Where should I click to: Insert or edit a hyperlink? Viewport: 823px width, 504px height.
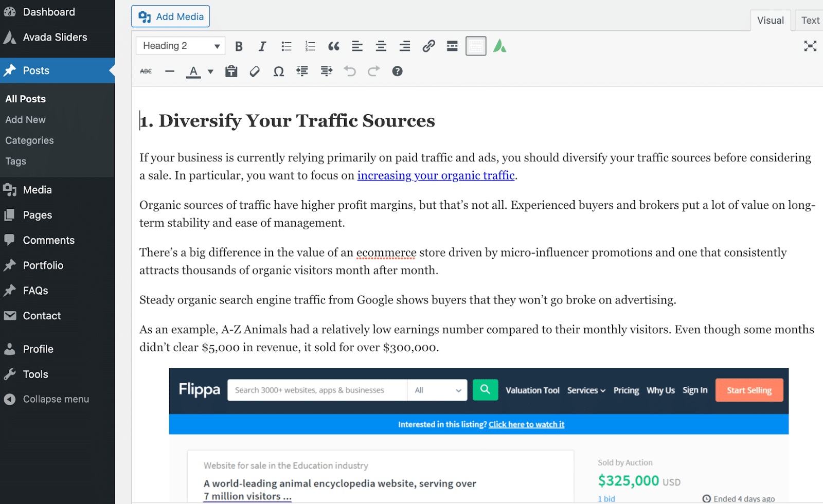point(428,46)
